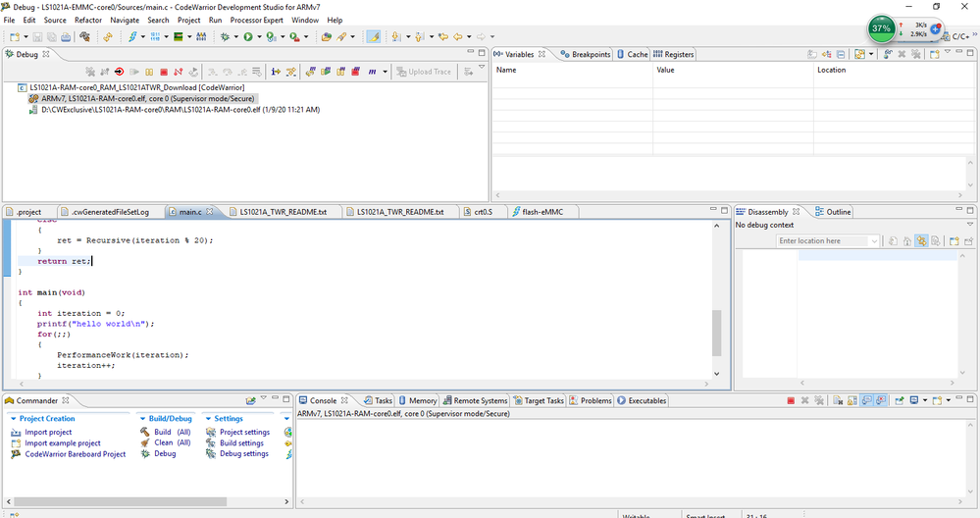Click the red Terminate button in Debug toolbar
Screen dimensions: 980x518
(x=164, y=72)
